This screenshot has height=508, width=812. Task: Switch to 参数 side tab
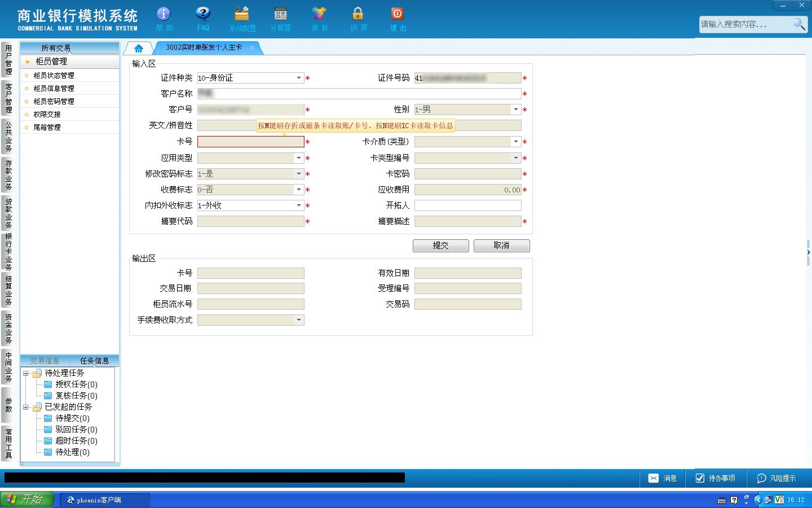click(x=8, y=405)
